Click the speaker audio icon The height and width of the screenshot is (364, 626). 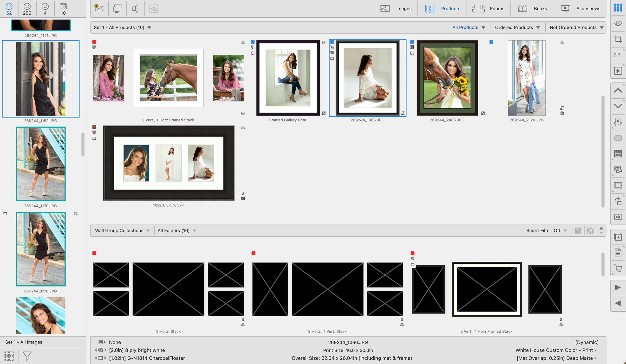pyautogui.click(x=135, y=9)
